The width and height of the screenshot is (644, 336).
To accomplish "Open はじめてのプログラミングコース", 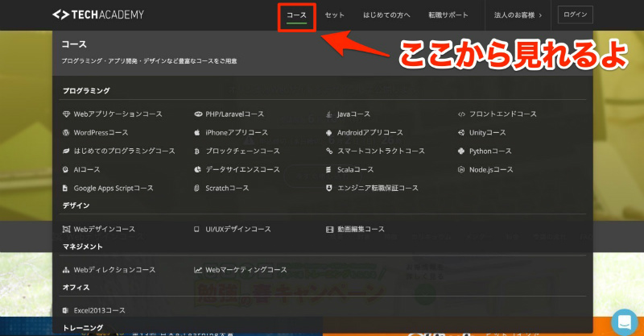I will [x=124, y=151].
